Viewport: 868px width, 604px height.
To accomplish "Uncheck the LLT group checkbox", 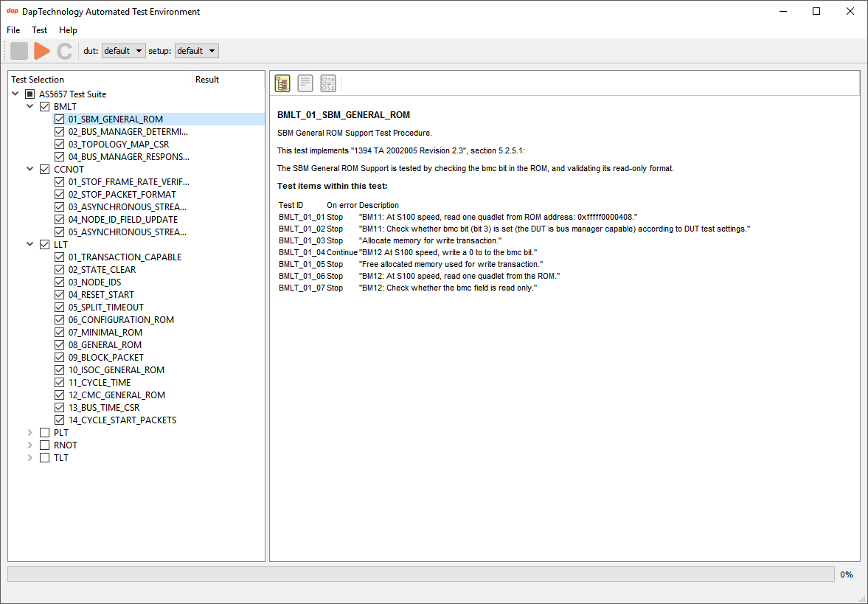I will tap(45, 244).
